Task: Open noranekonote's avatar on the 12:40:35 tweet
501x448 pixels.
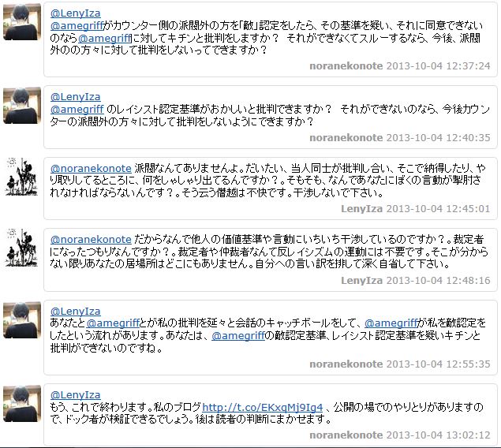Action: pos(22,106)
